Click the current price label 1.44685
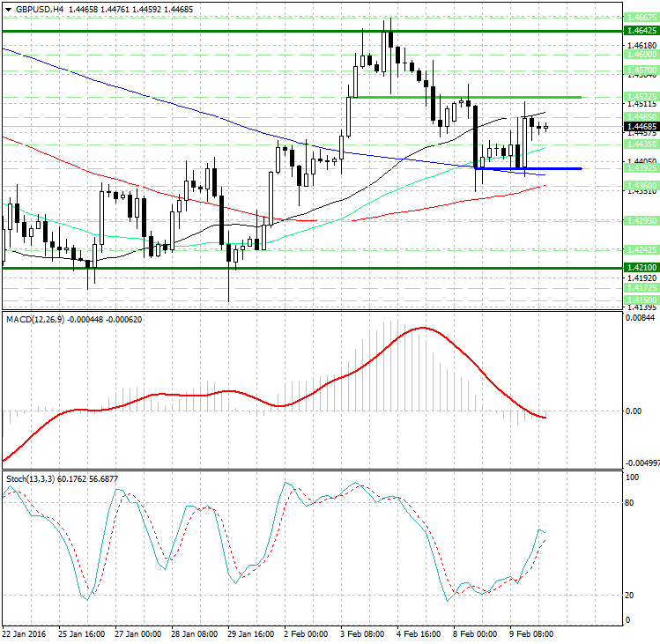Viewport: 660px width, 644px height. [x=641, y=127]
